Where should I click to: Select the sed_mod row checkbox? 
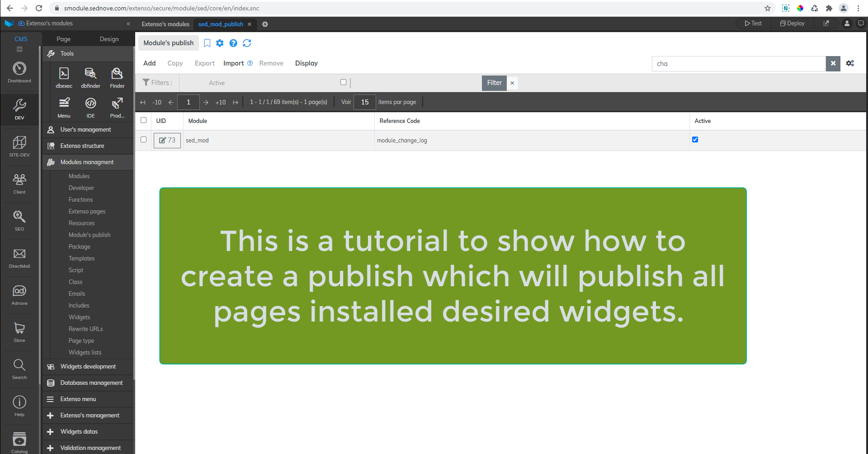point(143,140)
